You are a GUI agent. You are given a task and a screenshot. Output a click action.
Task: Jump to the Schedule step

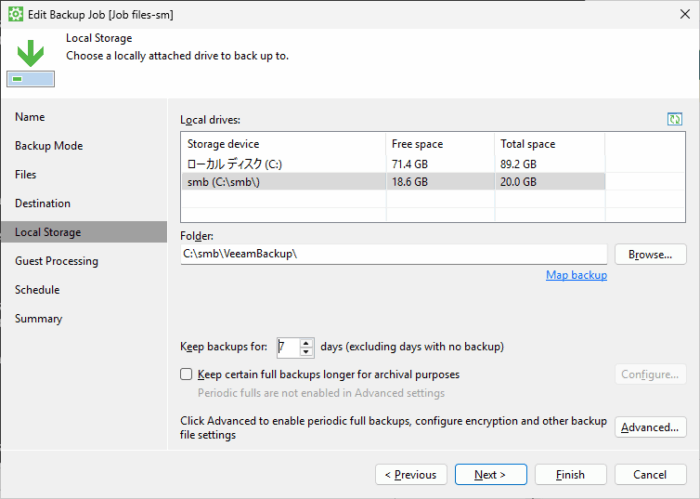37,290
